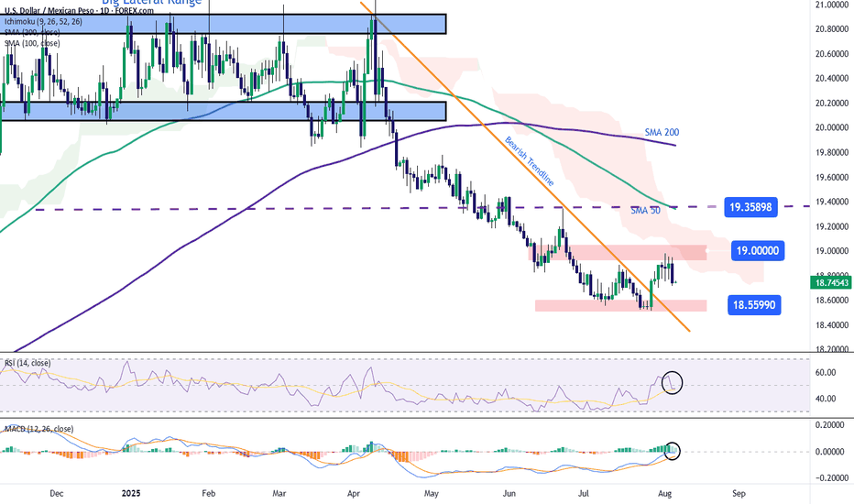
Task: Click the Feb label on time axis
Action: (209, 494)
